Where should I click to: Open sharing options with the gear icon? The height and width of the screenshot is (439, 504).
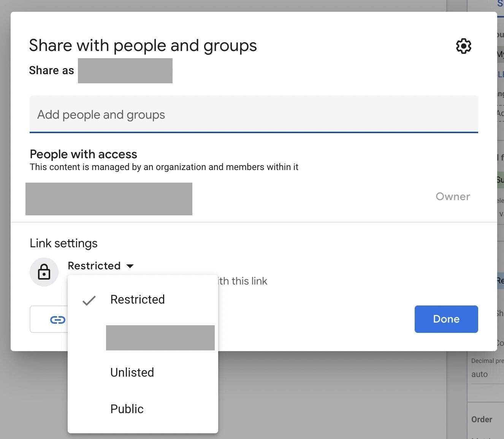[x=463, y=46]
